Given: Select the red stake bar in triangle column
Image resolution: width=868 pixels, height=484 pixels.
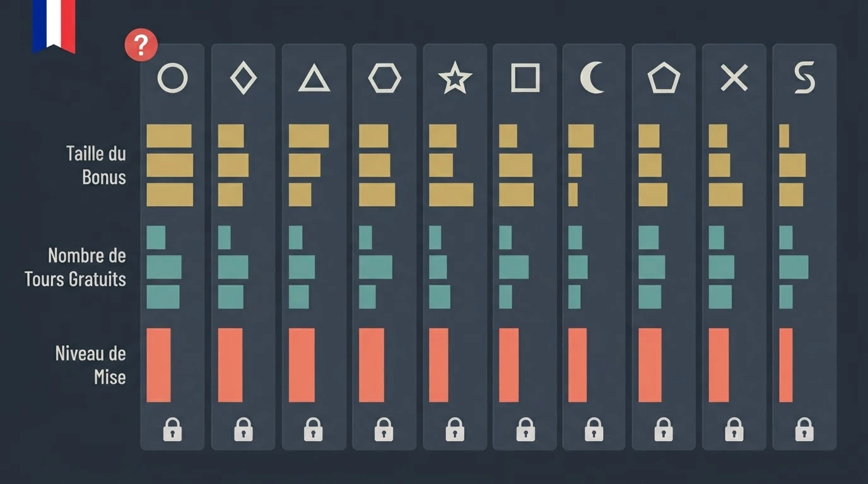Looking at the screenshot, I should [302, 365].
